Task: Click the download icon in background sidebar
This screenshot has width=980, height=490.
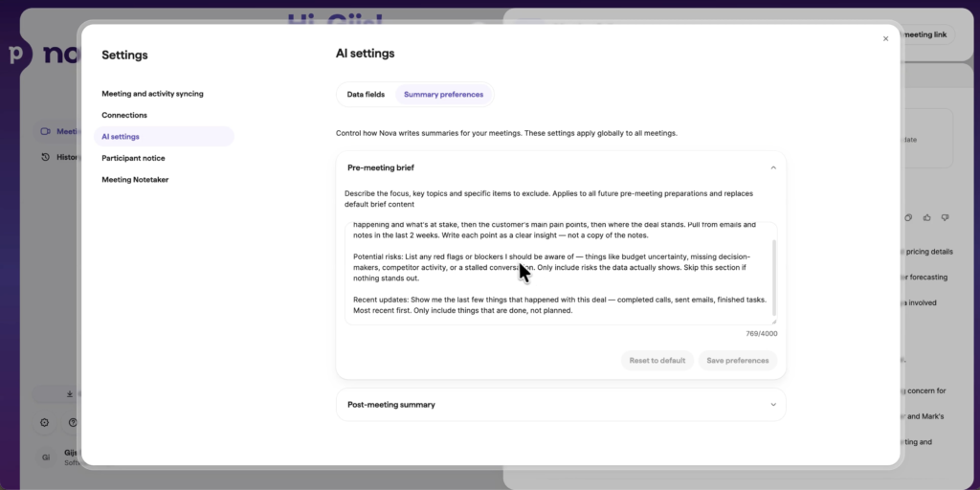Action: (69, 393)
